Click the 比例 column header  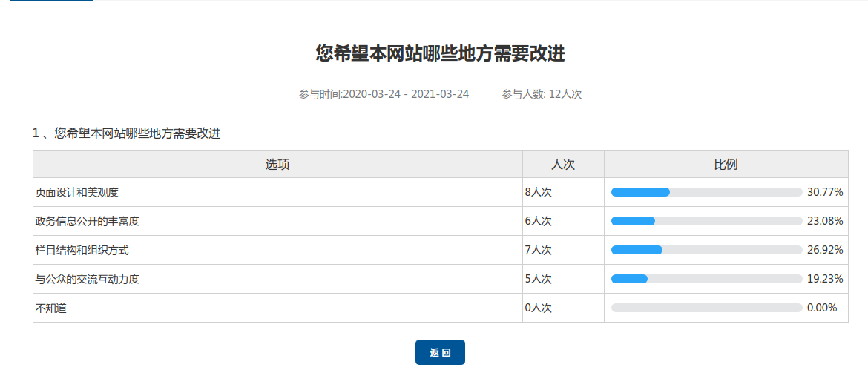pyautogui.click(x=726, y=164)
